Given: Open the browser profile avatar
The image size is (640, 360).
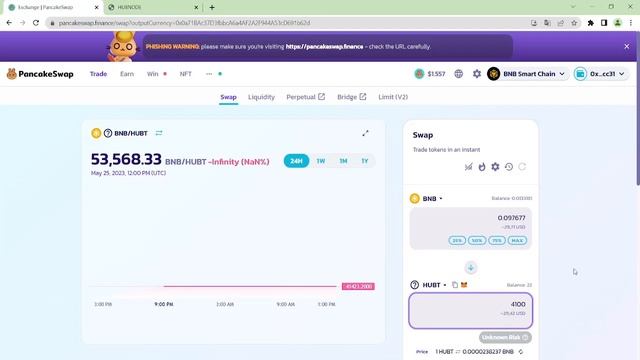Looking at the screenshot, I should click(x=618, y=23).
